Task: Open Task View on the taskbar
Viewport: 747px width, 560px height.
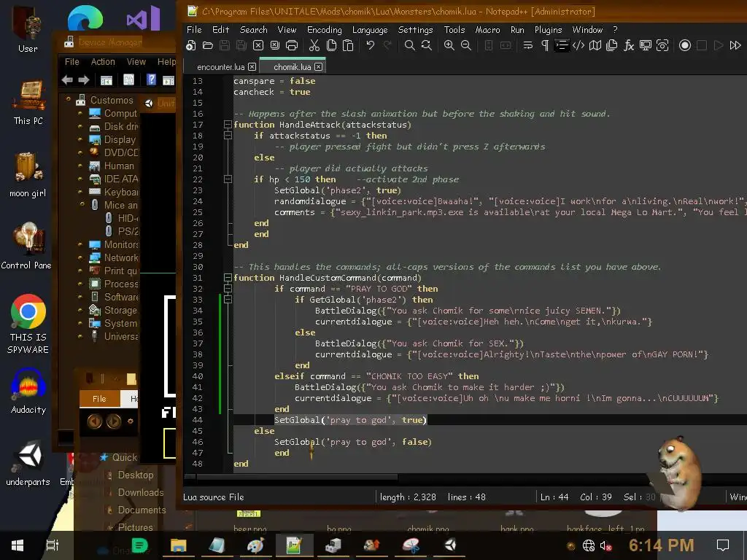Action: click(53, 545)
